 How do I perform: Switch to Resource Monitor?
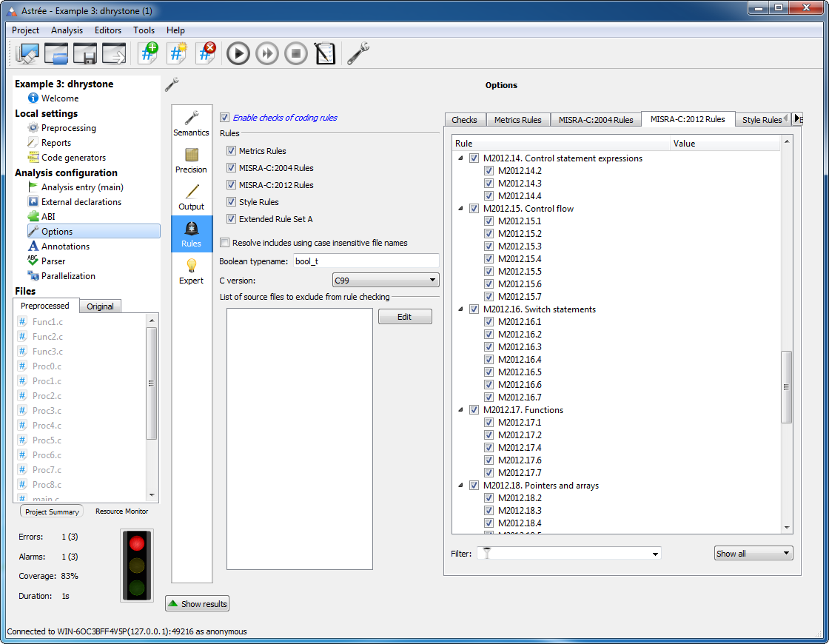[x=121, y=511]
